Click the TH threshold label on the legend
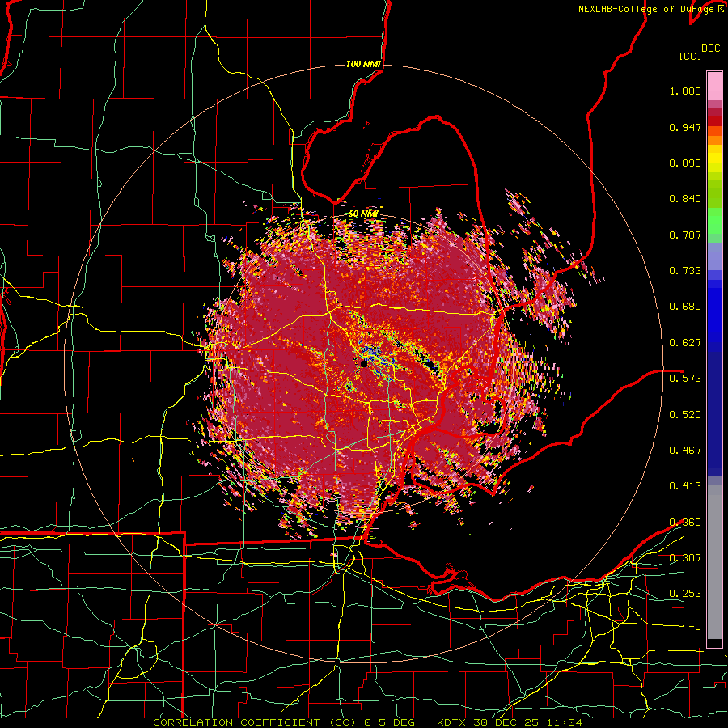The image size is (728, 728). pyautogui.click(x=695, y=630)
